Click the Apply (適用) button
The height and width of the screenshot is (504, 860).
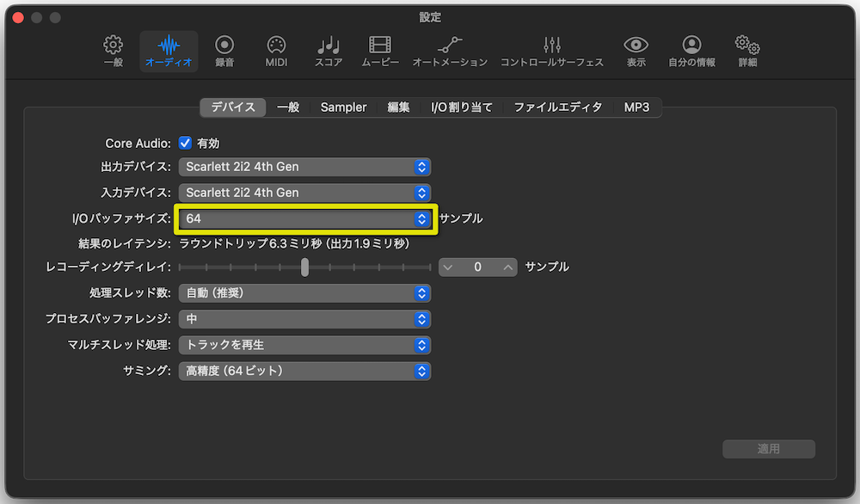pos(768,448)
